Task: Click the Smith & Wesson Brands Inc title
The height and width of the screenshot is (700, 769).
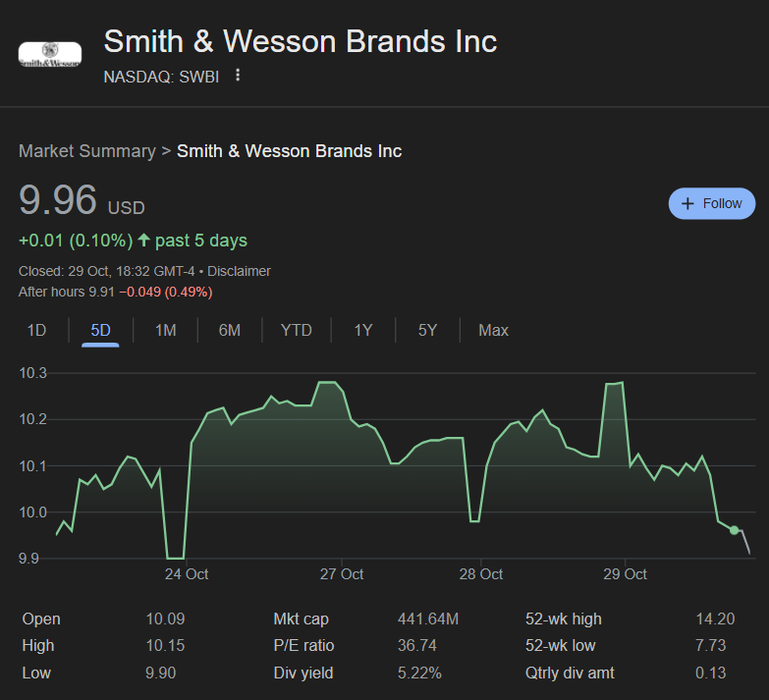Action: point(301,41)
